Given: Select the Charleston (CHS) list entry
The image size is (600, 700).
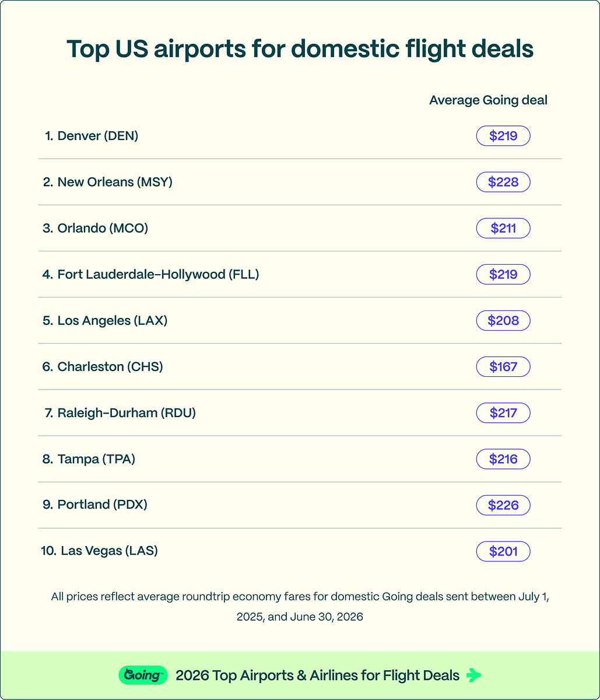Looking at the screenshot, I should tap(103, 366).
